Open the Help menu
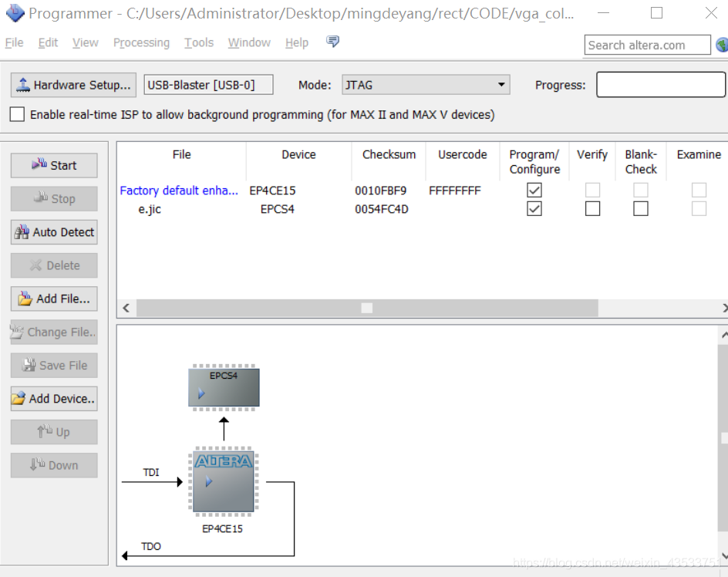This screenshot has width=728, height=577. click(x=297, y=42)
